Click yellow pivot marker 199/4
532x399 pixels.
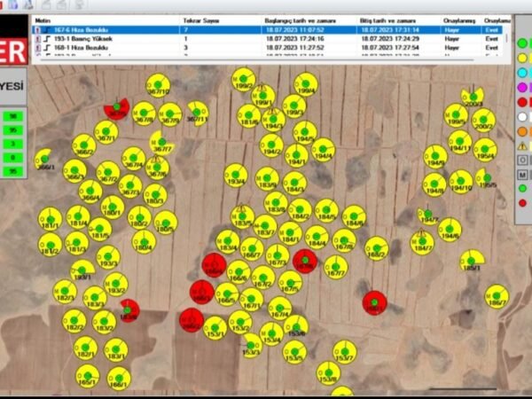click(305, 85)
